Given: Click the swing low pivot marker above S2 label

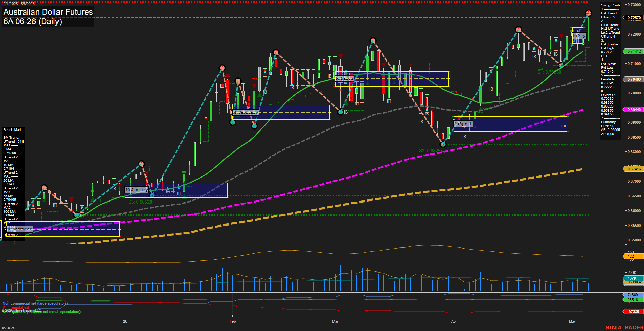Looking at the screenshot, I should 443,144.
